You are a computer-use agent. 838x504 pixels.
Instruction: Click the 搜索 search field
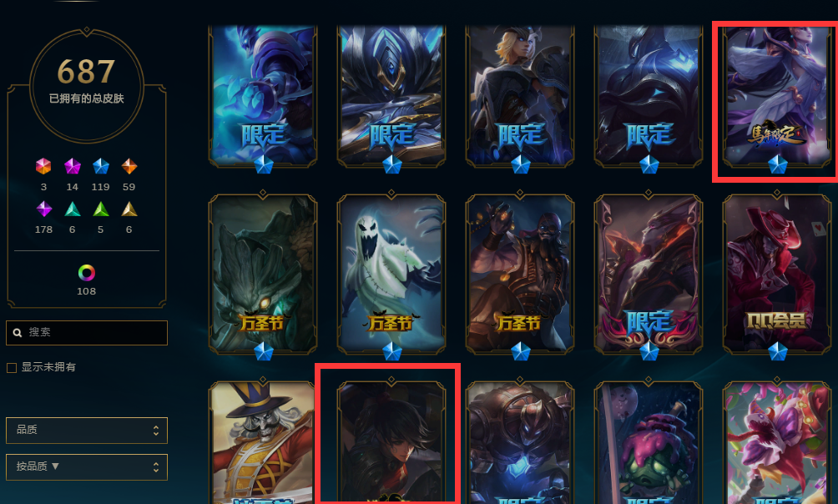click(87, 332)
